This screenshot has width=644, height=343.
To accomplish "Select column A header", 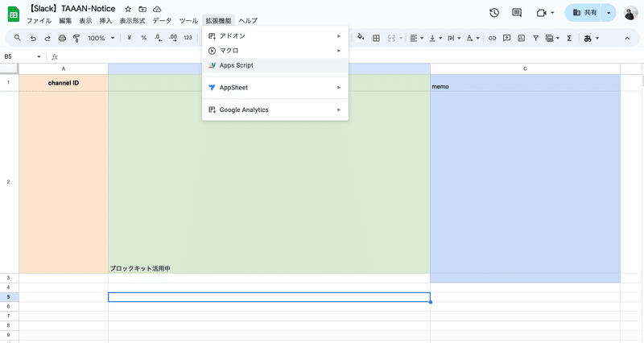I will point(64,68).
